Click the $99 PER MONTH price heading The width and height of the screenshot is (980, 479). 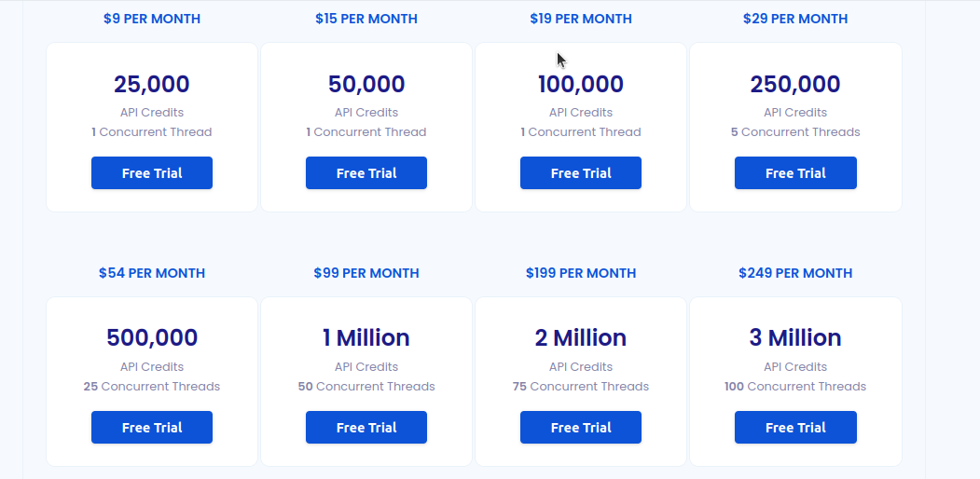[366, 273]
